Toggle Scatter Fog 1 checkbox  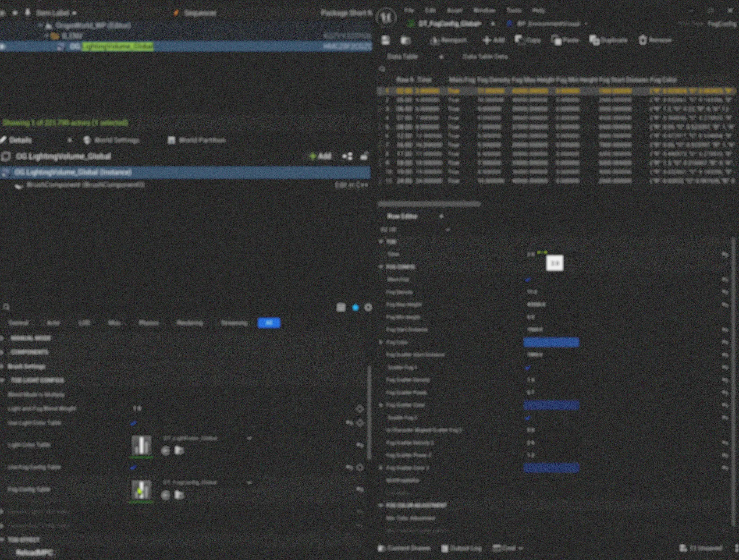(x=528, y=367)
